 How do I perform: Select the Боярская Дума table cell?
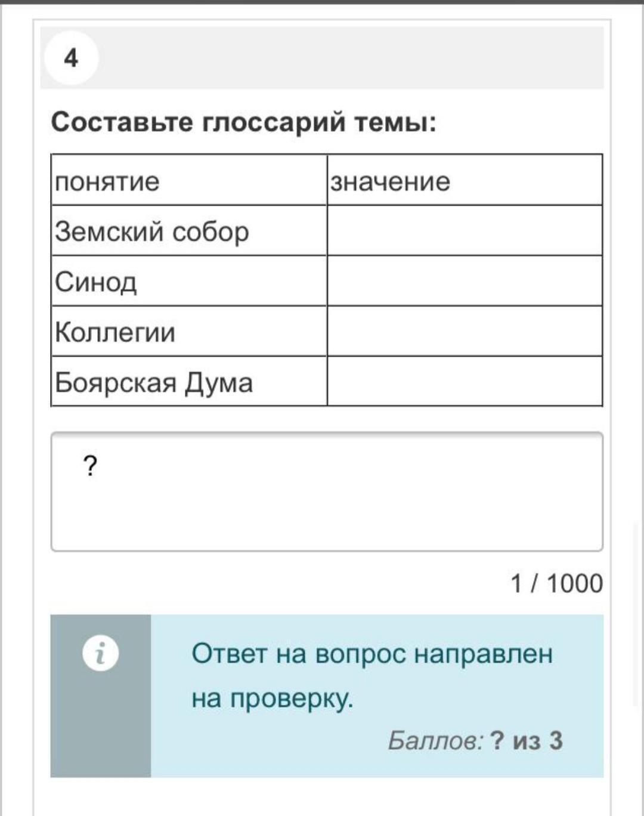tap(188, 382)
